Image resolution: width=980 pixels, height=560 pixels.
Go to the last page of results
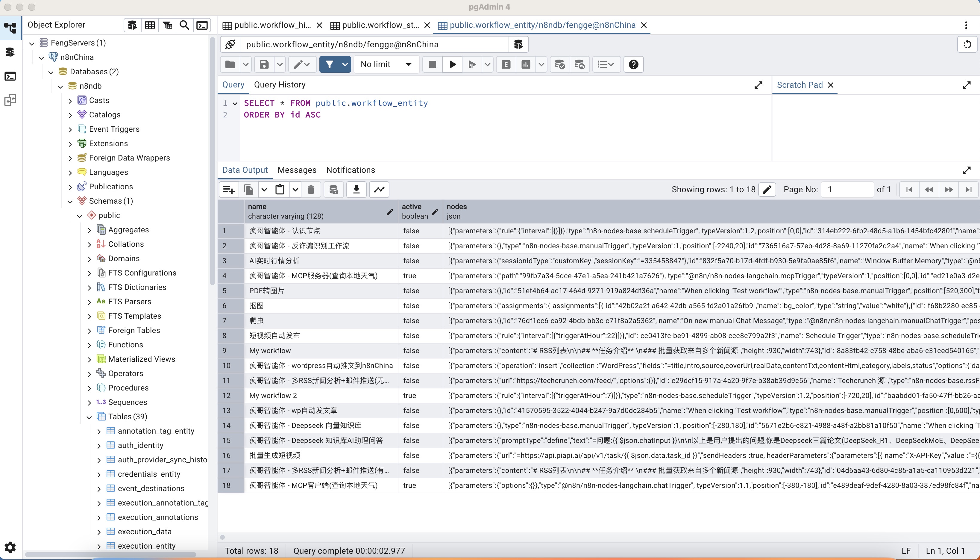[968, 190]
